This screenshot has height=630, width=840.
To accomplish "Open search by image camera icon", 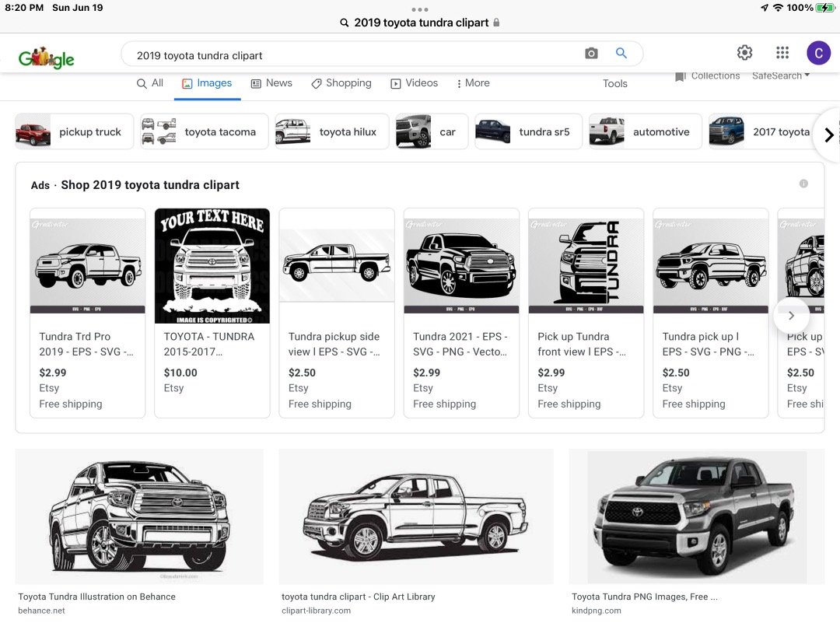I will click(x=591, y=53).
